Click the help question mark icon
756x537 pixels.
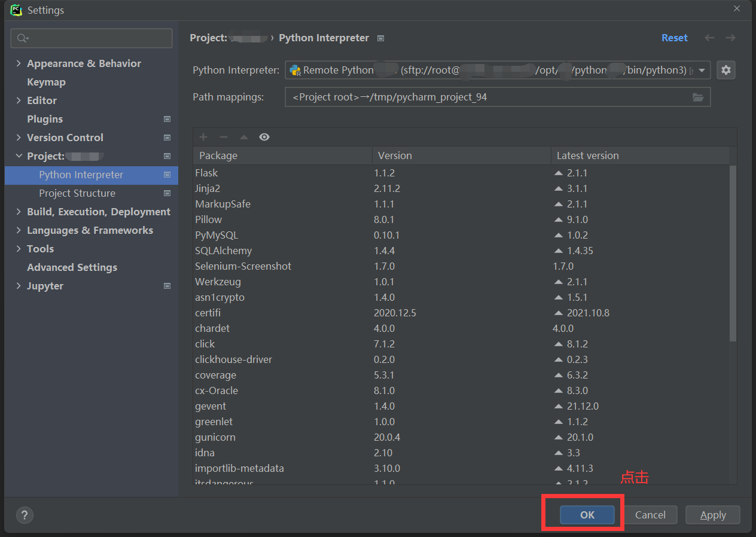coord(25,515)
